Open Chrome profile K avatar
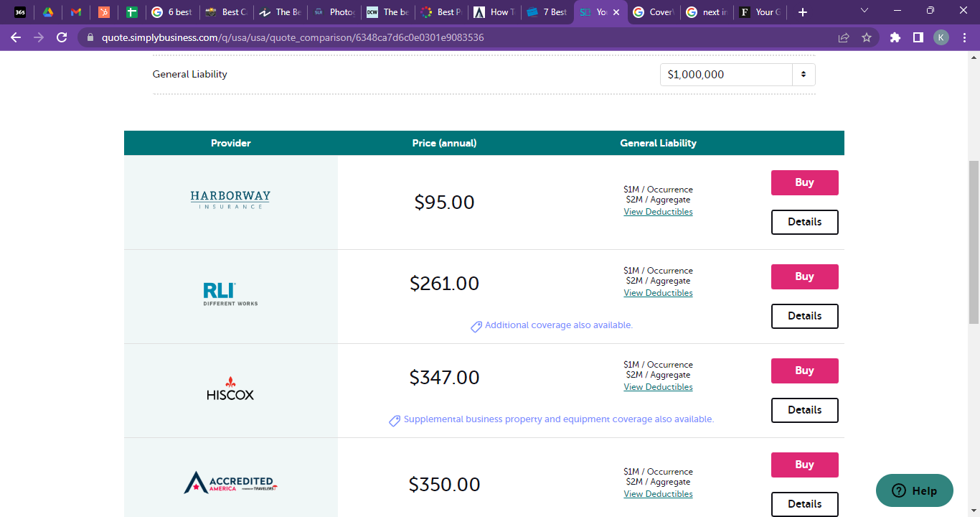The width and height of the screenshot is (980, 517). click(x=941, y=37)
